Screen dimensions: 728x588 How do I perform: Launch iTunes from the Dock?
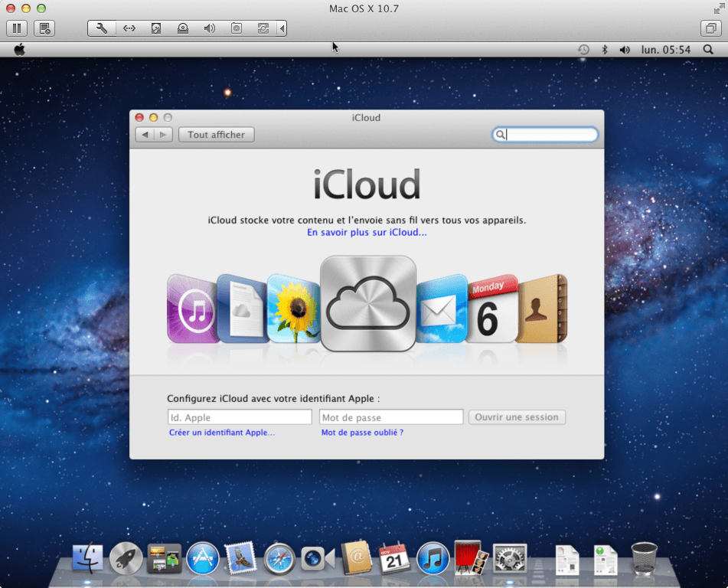click(x=433, y=558)
